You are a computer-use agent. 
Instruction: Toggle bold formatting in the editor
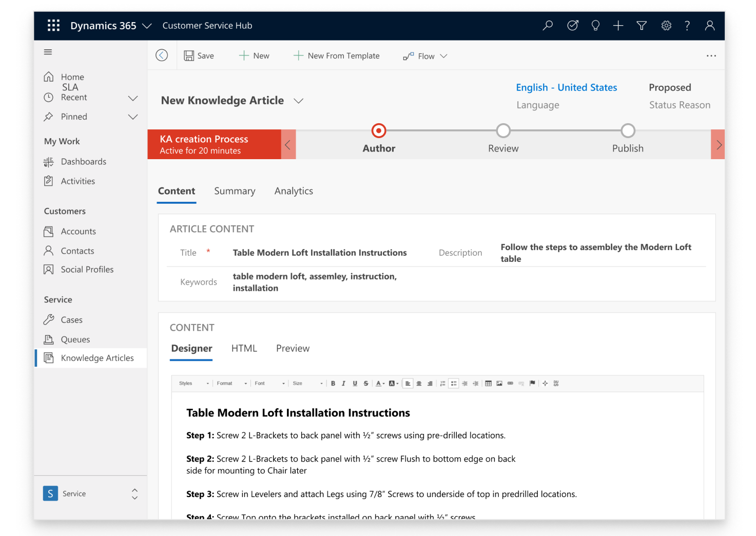click(x=333, y=384)
